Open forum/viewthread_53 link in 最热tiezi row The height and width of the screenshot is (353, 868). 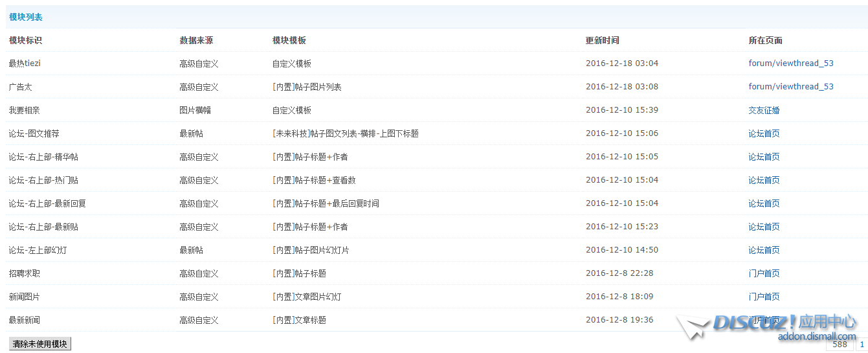(790, 63)
